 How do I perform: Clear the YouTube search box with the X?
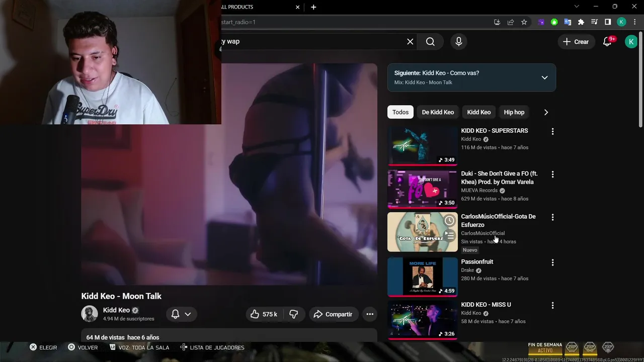(x=410, y=42)
